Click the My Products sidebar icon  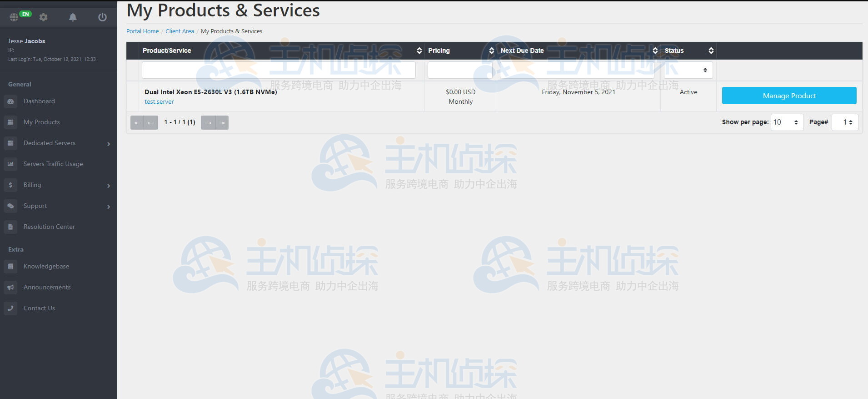point(10,122)
